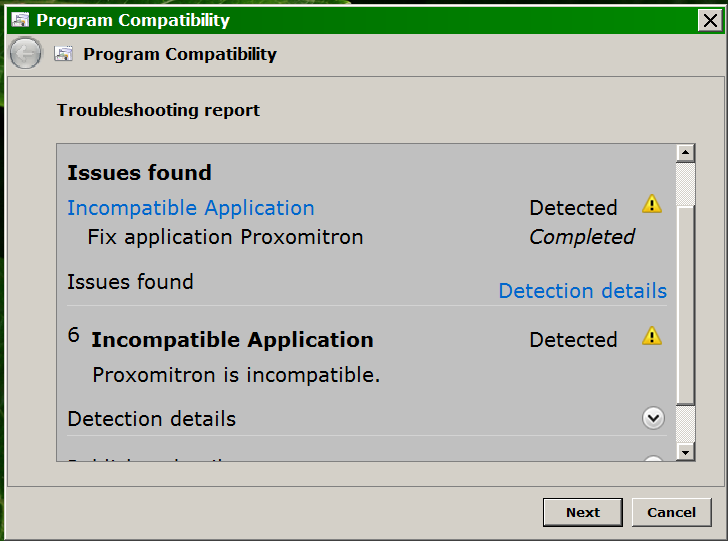728x541 pixels.
Task: Click the Issues found heading
Action: tap(139, 173)
